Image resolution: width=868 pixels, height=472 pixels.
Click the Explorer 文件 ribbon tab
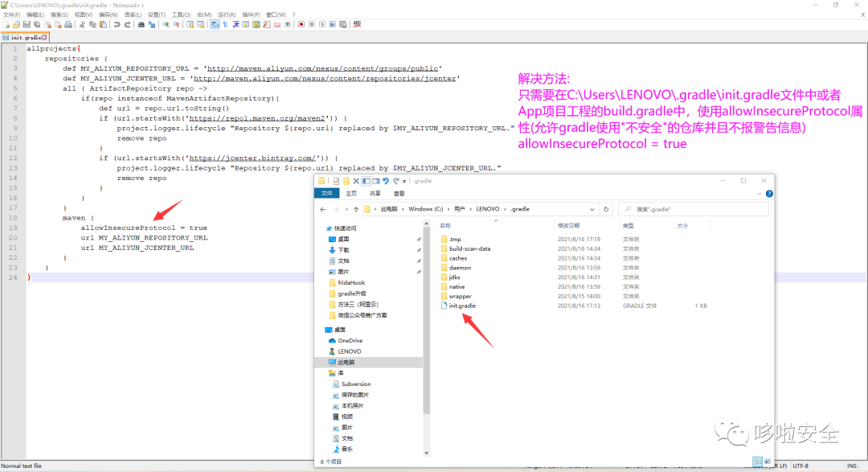[326, 193]
